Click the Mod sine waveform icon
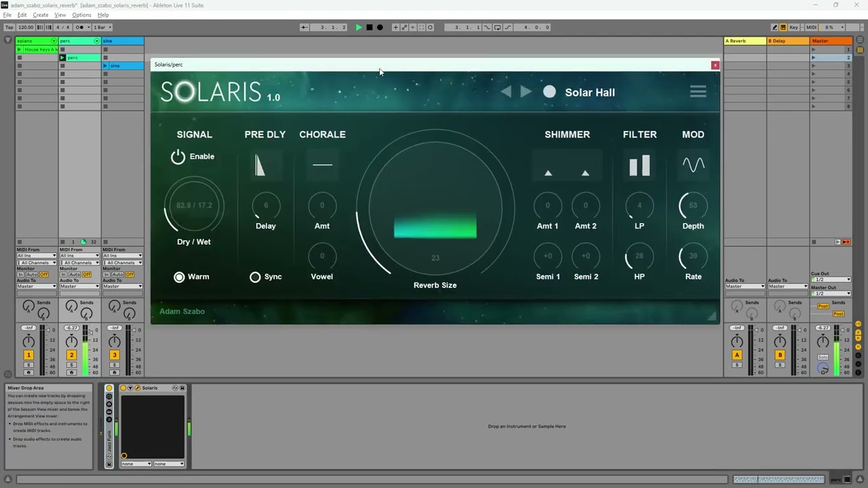The image size is (868, 488). click(693, 165)
